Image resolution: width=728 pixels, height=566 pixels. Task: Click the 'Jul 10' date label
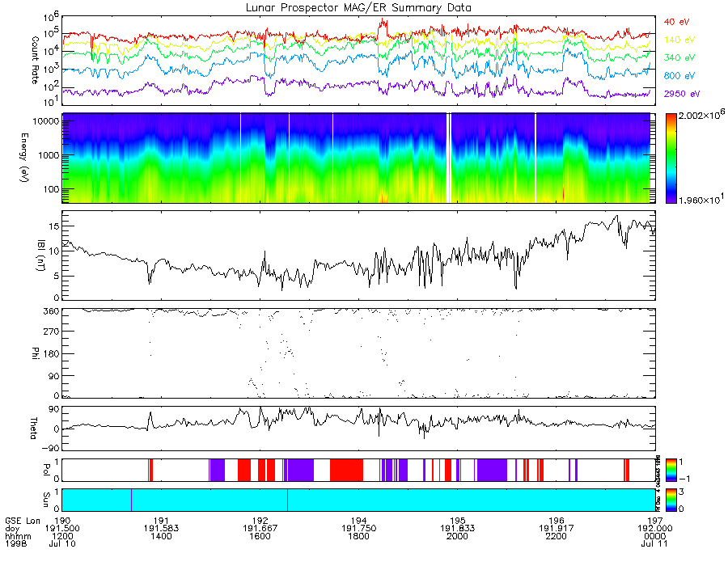62,543
